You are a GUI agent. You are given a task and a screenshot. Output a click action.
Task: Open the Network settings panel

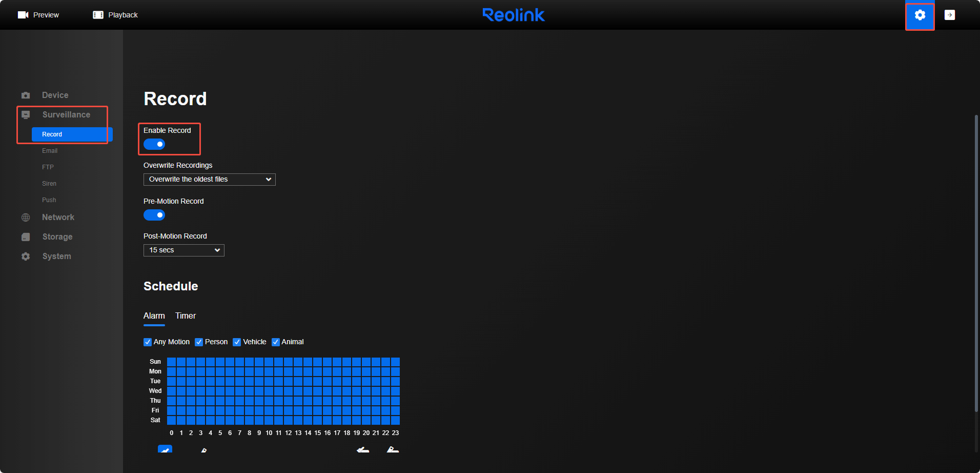click(x=58, y=217)
